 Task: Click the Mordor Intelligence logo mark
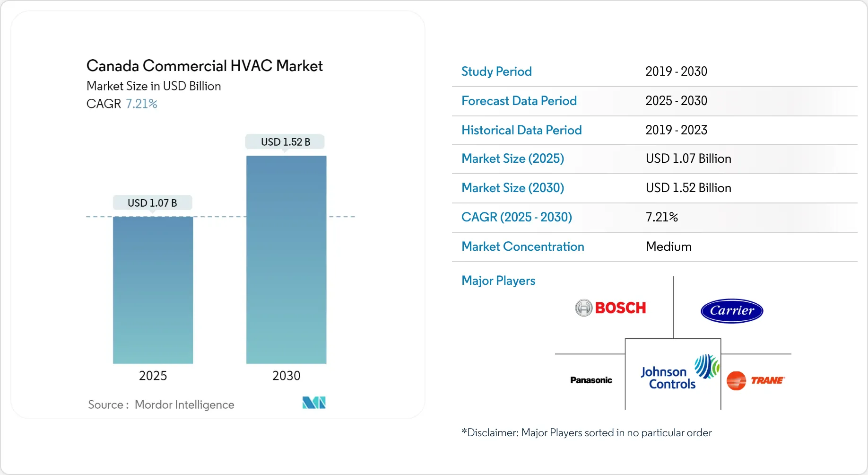click(314, 403)
